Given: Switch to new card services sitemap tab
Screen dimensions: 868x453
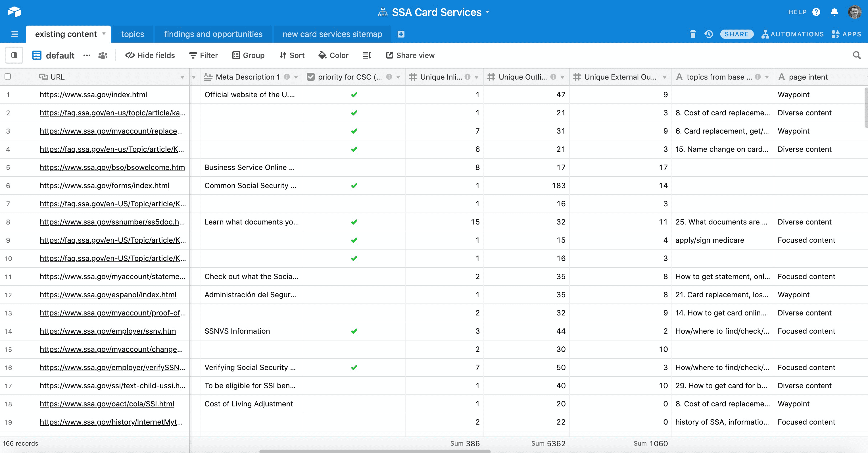Looking at the screenshot, I should click(x=332, y=34).
